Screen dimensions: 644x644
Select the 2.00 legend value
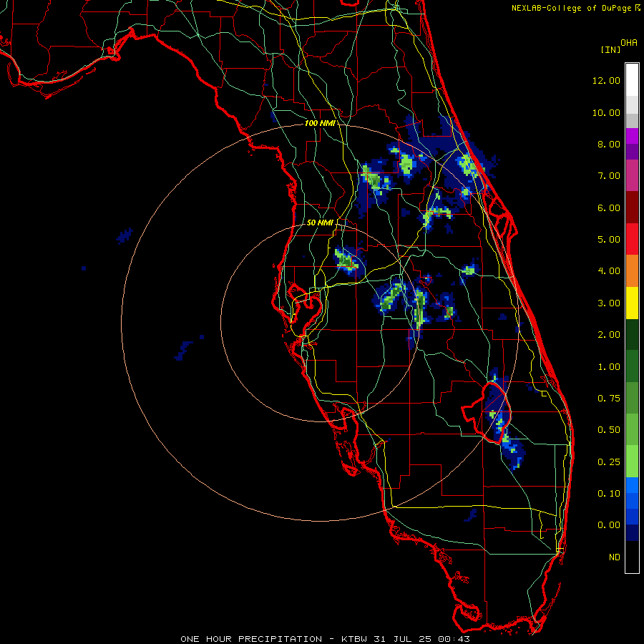pyautogui.click(x=609, y=335)
